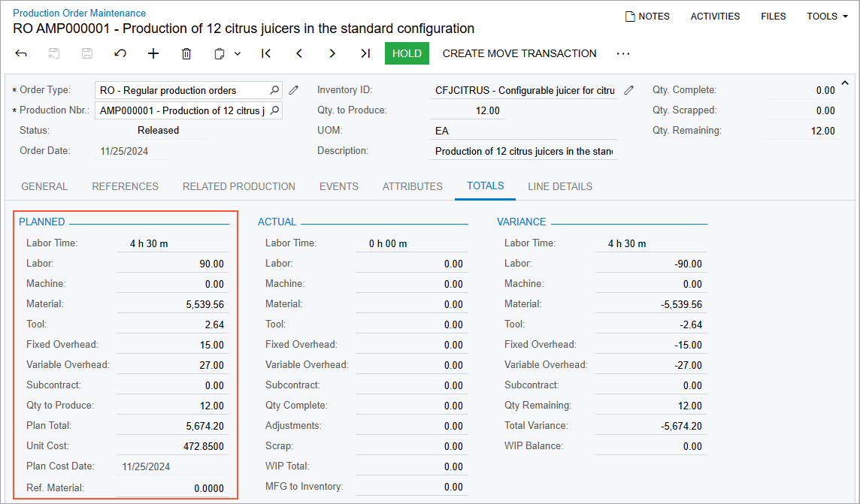Click the Order Date value 11/25/2024
The height and width of the screenshot is (504, 860).
[124, 151]
